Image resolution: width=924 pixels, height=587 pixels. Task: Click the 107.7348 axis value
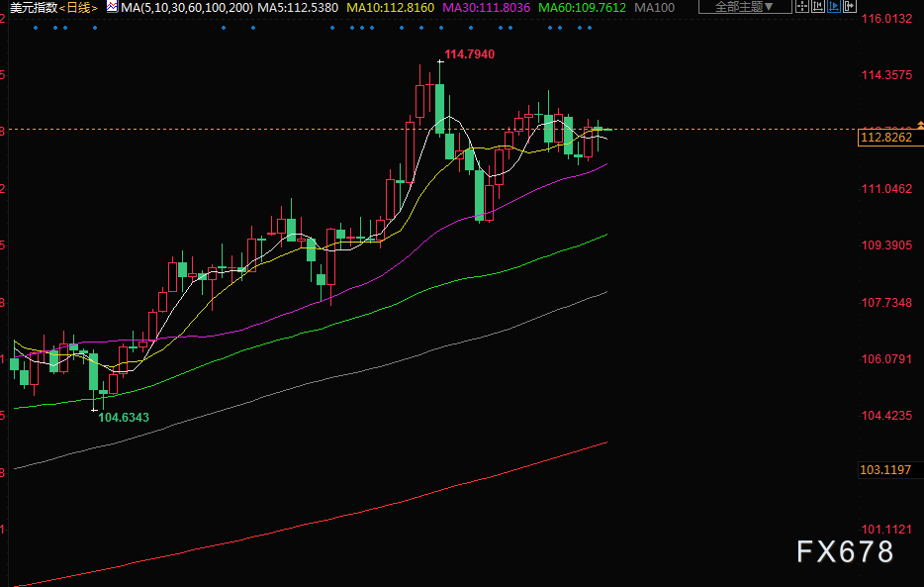(886, 303)
